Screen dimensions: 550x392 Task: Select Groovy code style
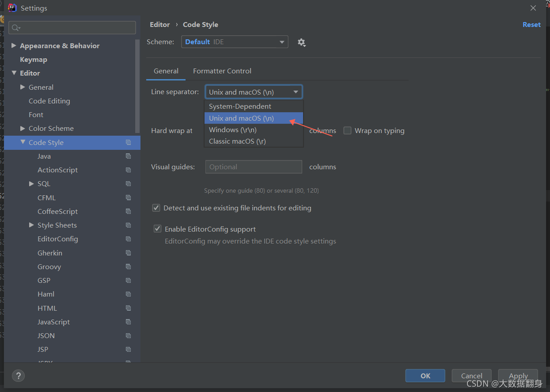(x=49, y=266)
